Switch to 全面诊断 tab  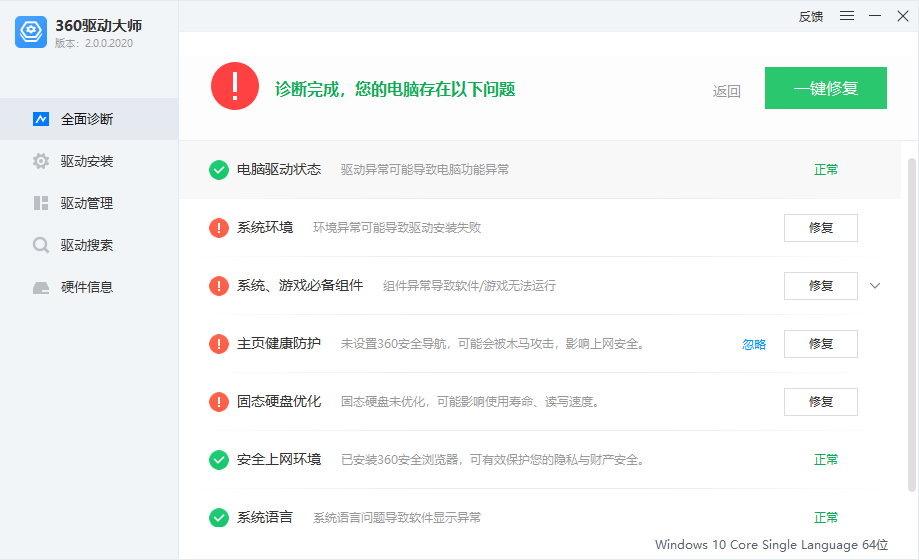click(89, 119)
